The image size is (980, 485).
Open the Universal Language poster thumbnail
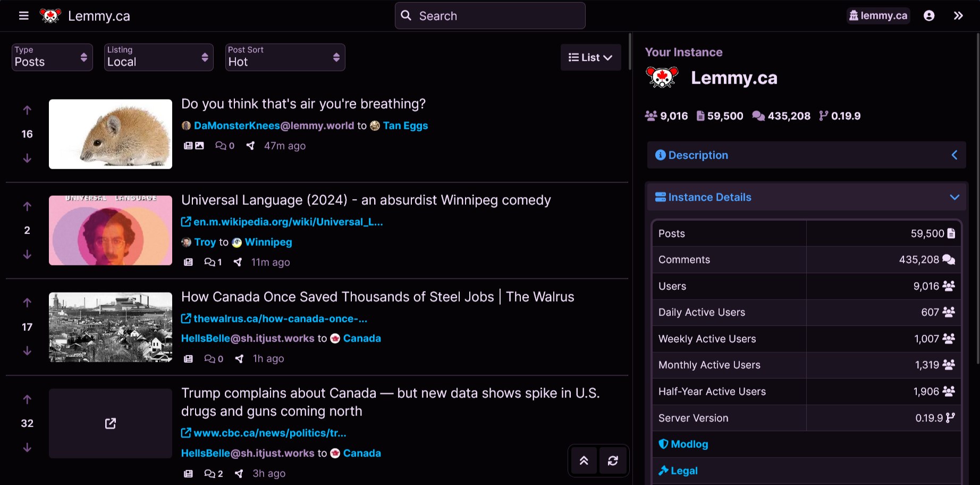click(111, 230)
